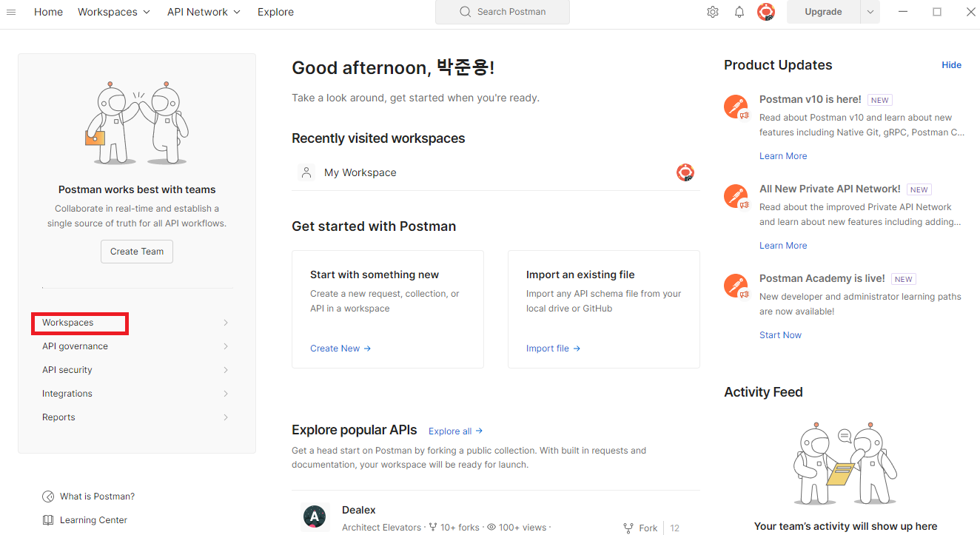Expand the API governance chevron

(x=226, y=346)
